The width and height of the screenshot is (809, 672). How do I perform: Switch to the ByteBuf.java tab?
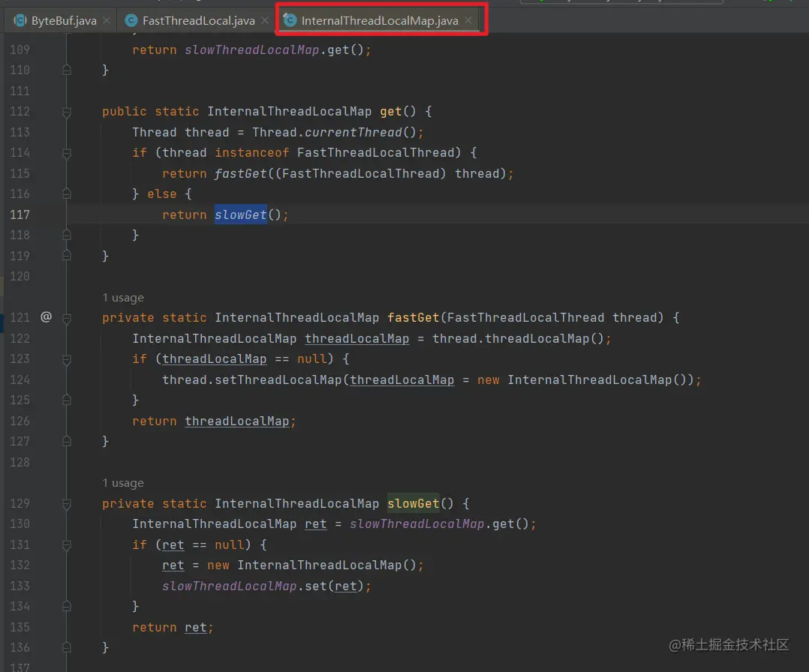(64, 21)
